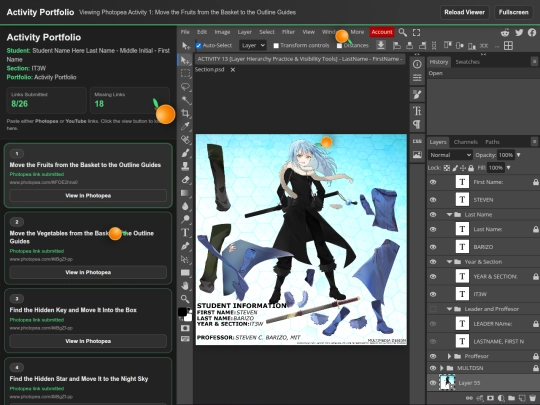Open the Layer auto-select dropdown

252,45
